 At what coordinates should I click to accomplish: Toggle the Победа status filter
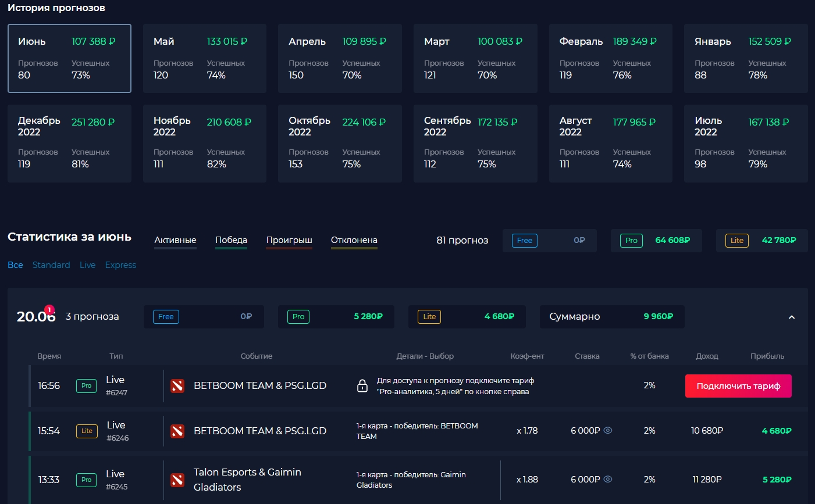(231, 241)
